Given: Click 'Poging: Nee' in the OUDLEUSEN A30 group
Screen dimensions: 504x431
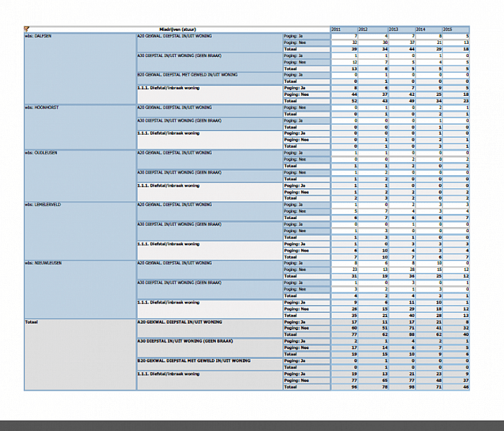Looking at the screenshot, I should click(294, 172).
